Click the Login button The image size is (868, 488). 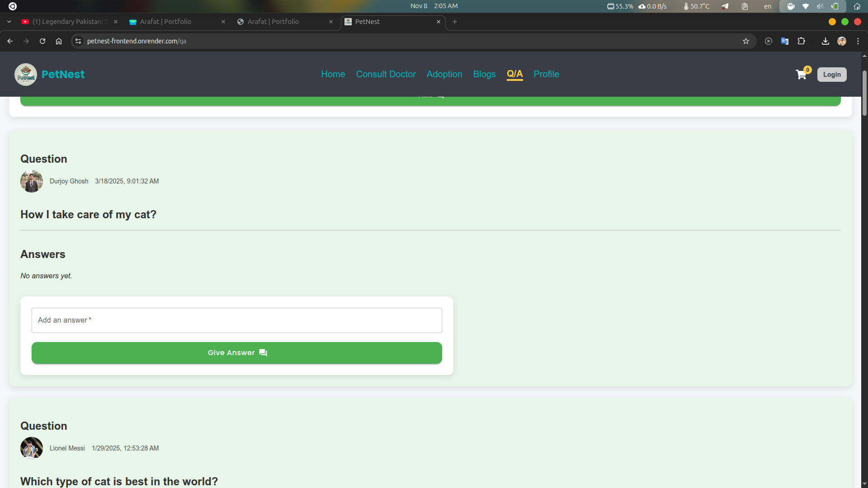tap(832, 74)
